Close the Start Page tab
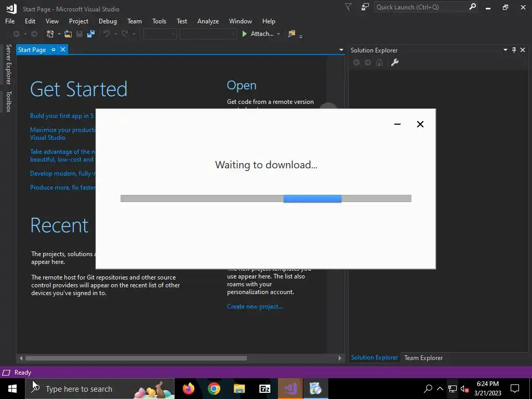This screenshot has height=399, width=532. tap(63, 49)
